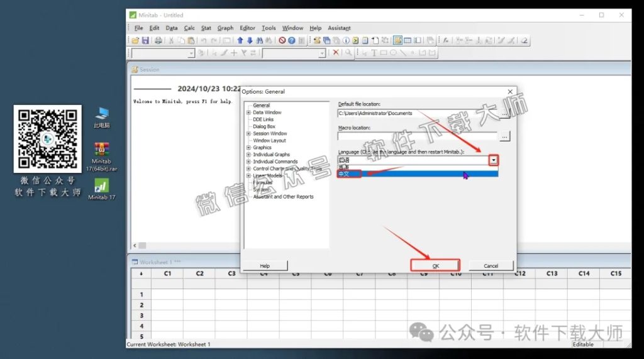The image size is (644, 359).
Task: Click the red Cancel circle icon
Action: [x=282, y=40]
